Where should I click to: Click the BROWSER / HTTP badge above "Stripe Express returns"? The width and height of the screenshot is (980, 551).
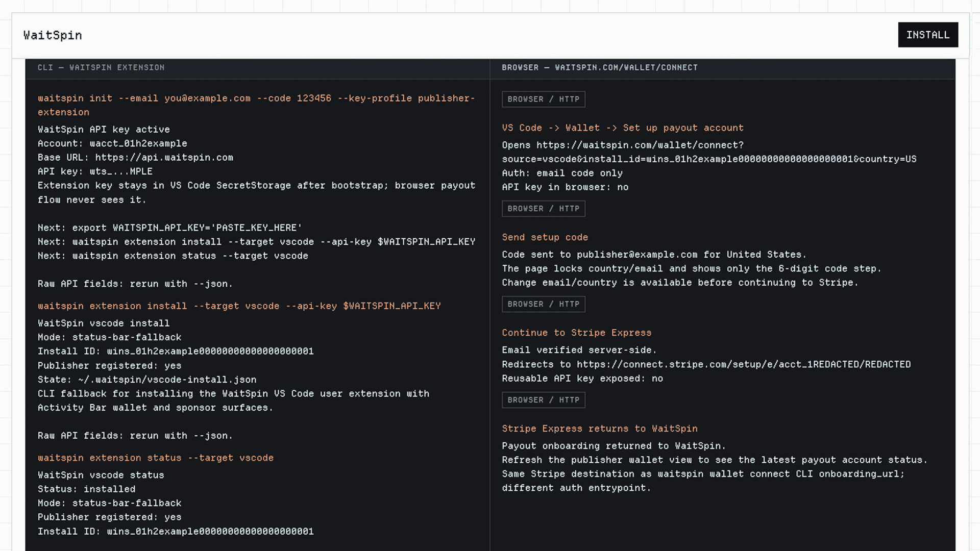544,400
